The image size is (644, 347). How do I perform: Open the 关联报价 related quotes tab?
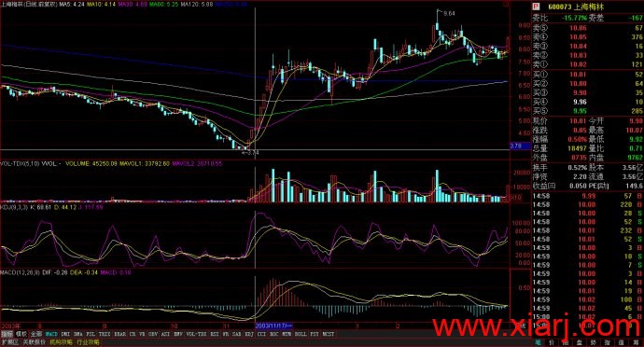[35, 342]
